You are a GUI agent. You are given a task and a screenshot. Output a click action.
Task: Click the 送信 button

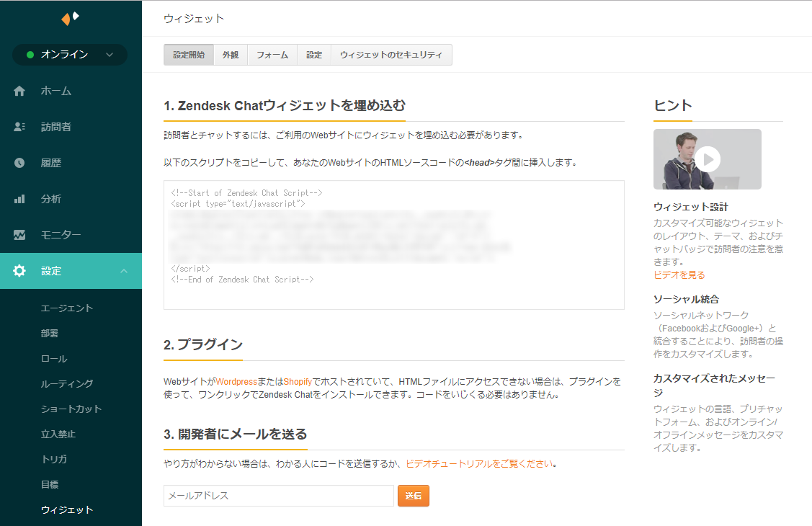(413, 496)
